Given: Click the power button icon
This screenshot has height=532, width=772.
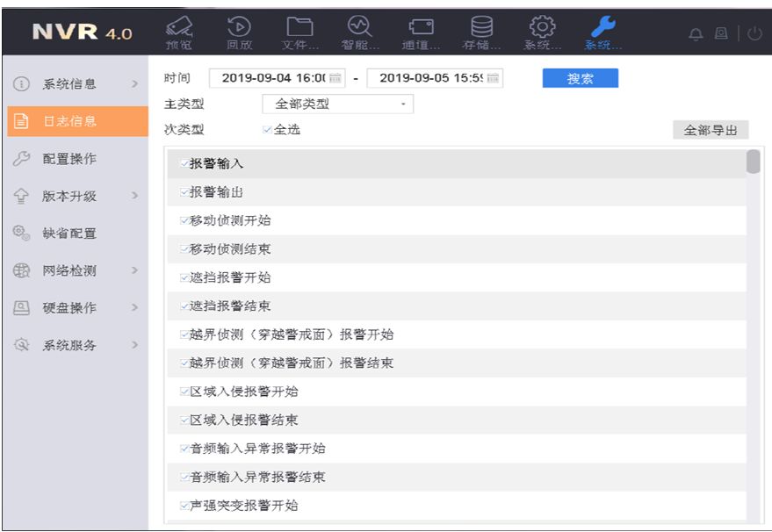Looking at the screenshot, I should [754, 33].
